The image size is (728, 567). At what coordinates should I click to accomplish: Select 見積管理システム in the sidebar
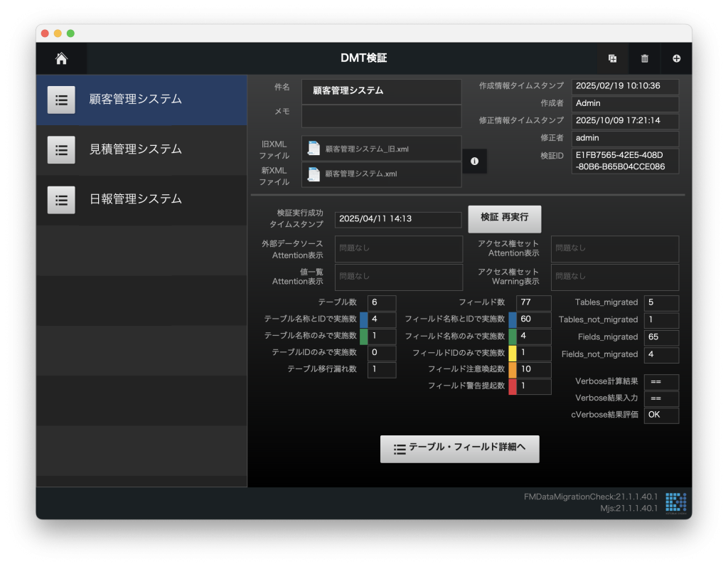tap(136, 149)
